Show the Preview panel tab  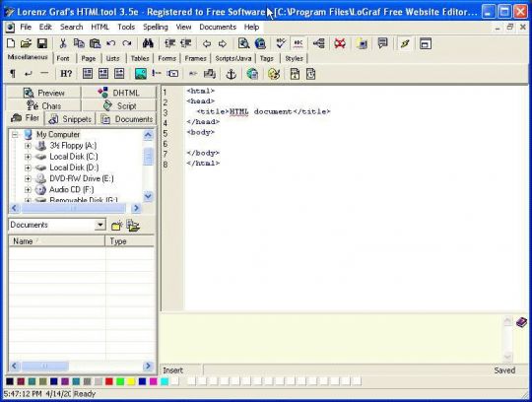(43, 93)
